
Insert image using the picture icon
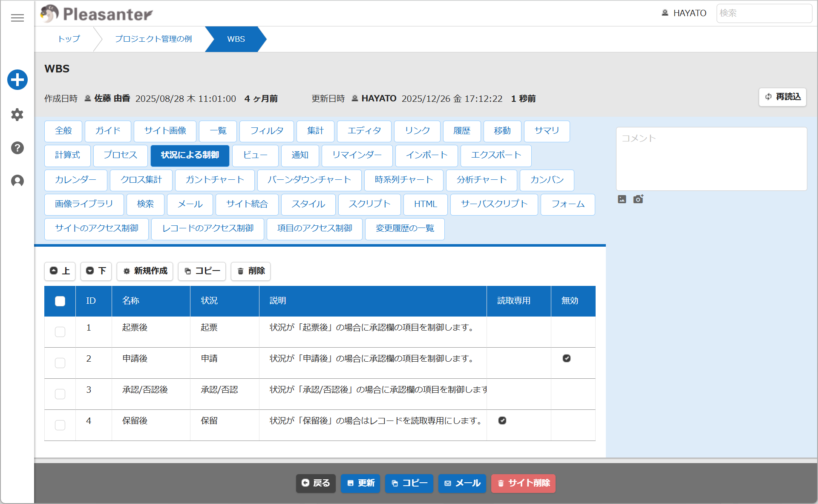pos(622,199)
